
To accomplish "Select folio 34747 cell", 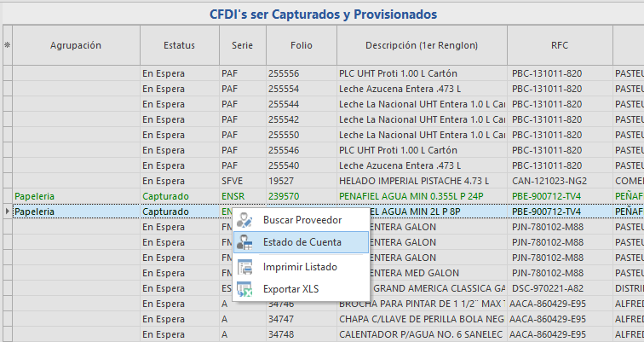I will point(302,319).
